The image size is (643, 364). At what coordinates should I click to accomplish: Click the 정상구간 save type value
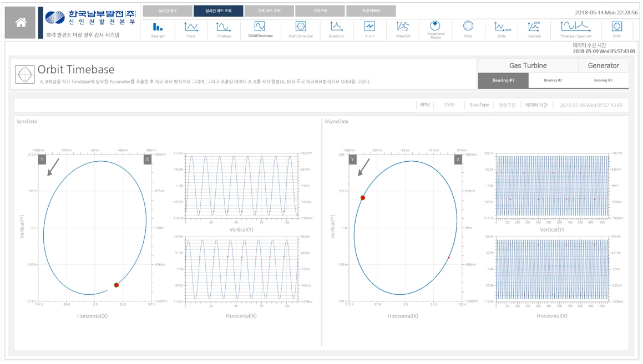(x=507, y=105)
